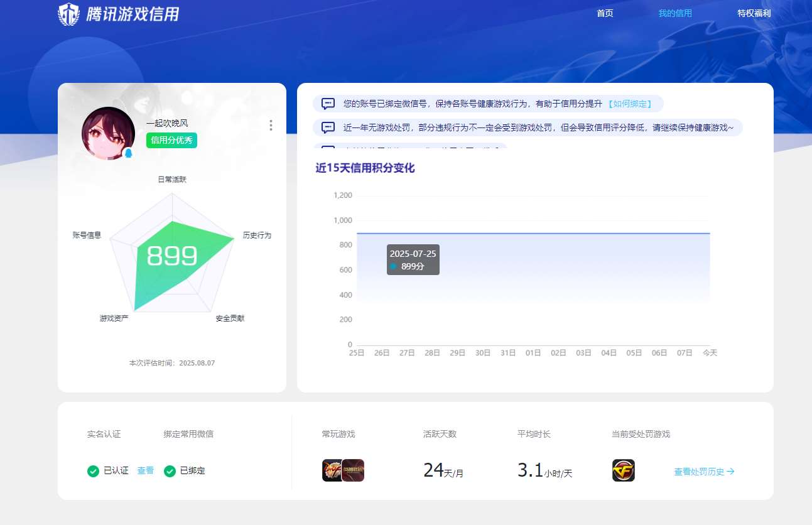Click the 899 score in radar chart
The width and height of the screenshot is (812, 525).
(x=172, y=256)
